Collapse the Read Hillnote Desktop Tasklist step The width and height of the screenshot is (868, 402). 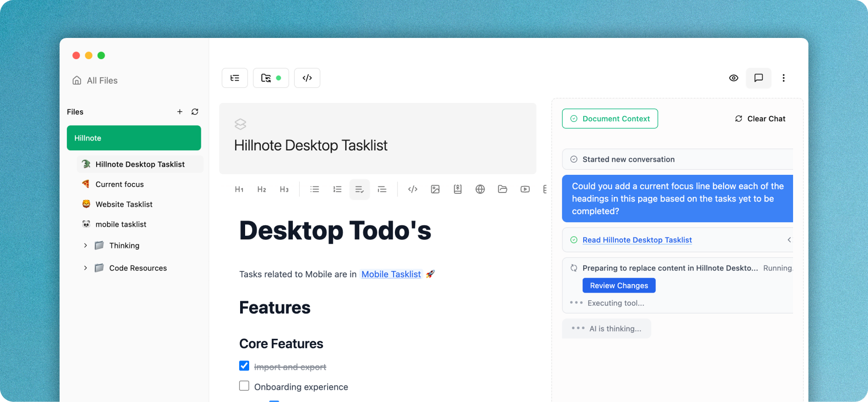[789, 240]
